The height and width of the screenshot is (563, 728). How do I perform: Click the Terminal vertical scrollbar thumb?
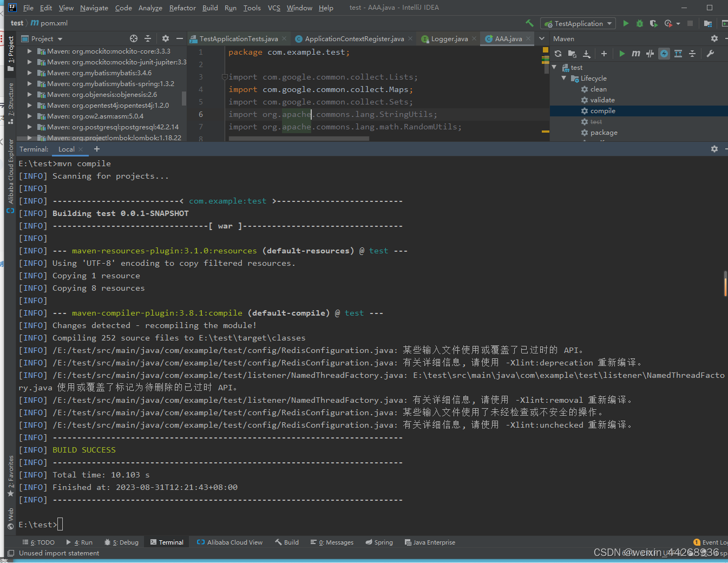tap(725, 284)
